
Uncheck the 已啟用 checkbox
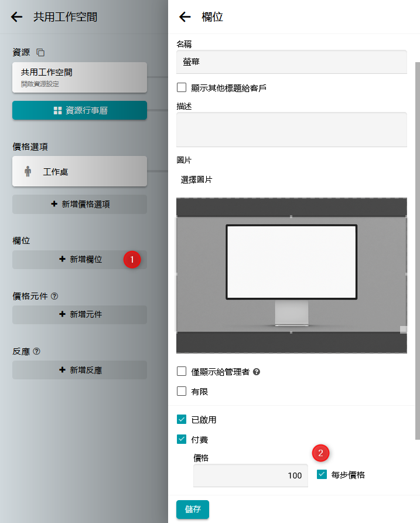pyautogui.click(x=182, y=420)
